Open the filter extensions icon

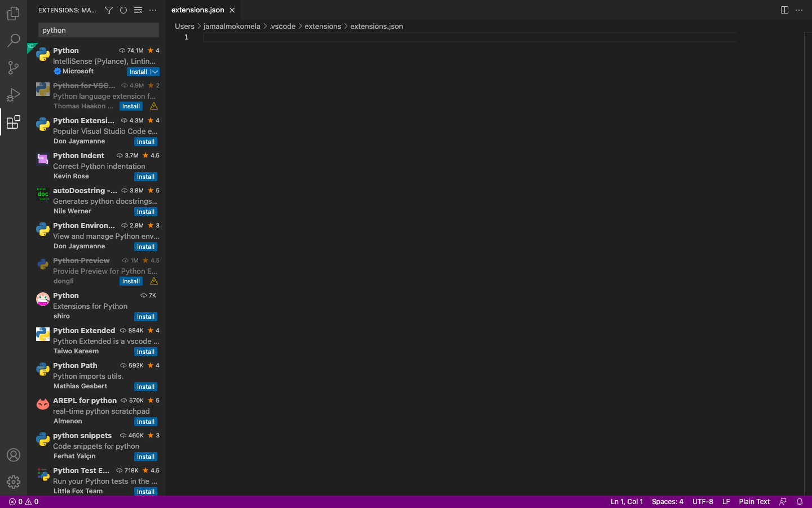click(x=109, y=10)
